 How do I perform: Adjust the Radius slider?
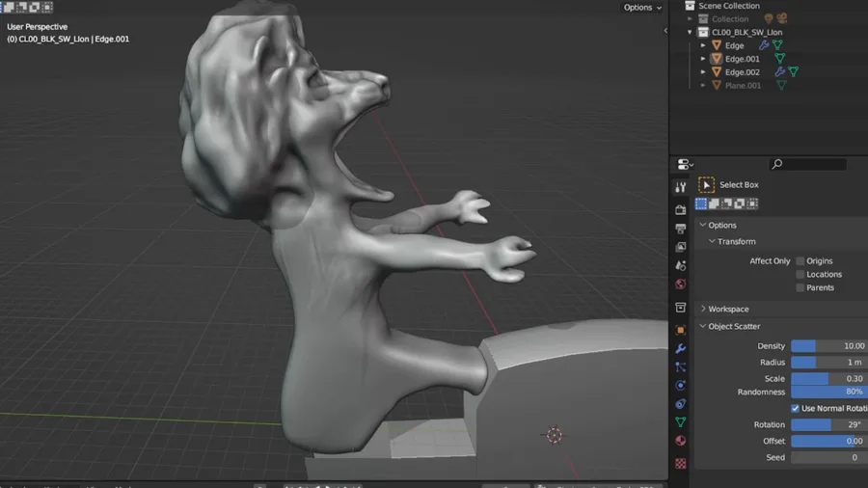tap(829, 362)
